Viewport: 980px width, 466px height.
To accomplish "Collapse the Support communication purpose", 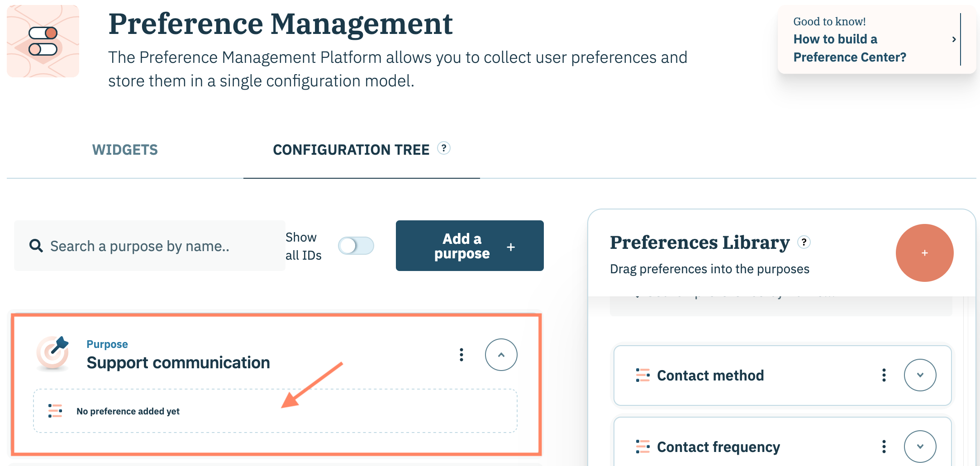I will [x=501, y=355].
